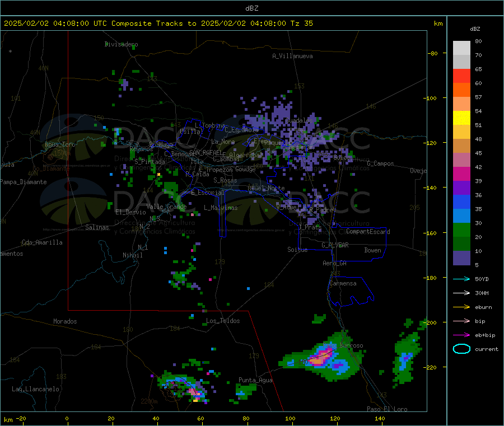Click the '-220' tick on right axis
Screen dimensions: 504x426
(431, 368)
